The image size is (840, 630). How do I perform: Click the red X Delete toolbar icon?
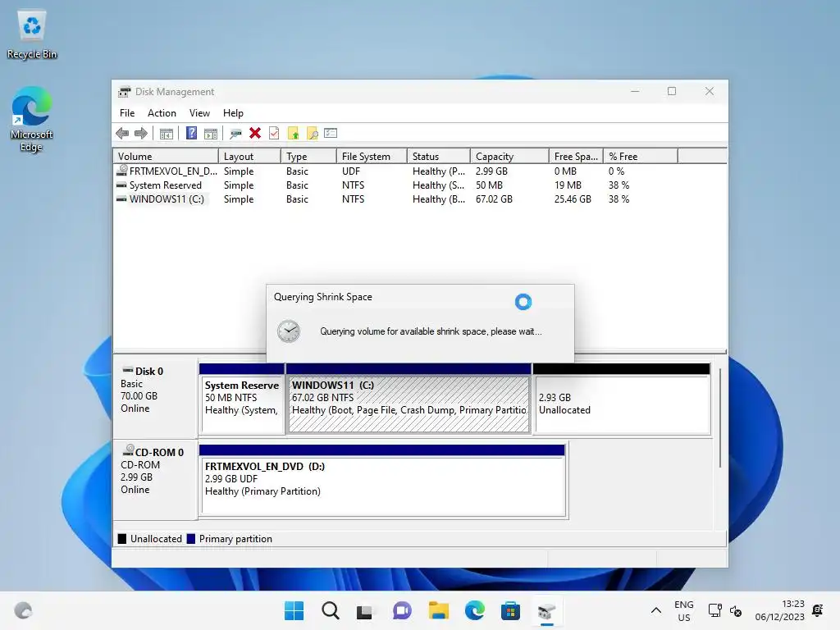[255, 133]
